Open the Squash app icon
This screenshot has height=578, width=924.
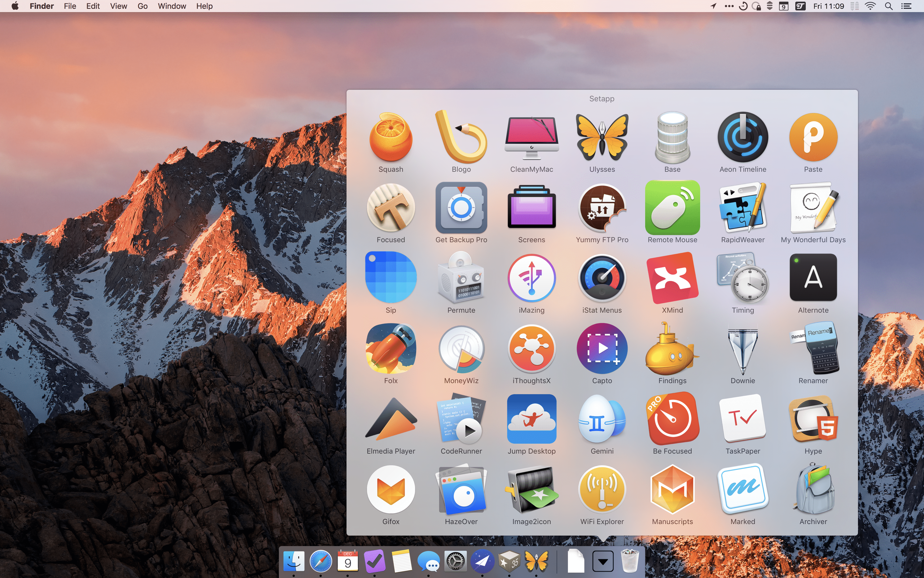(391, 137)
